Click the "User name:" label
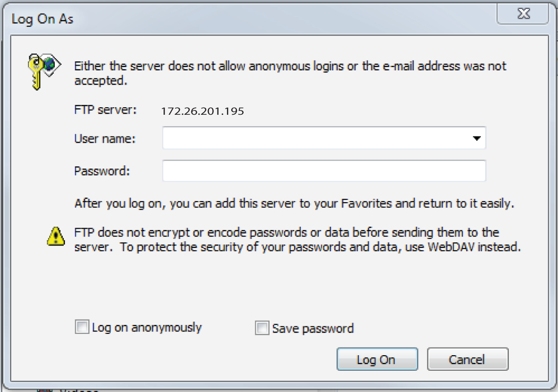The width and height of the screenshot is (558, 392). (105, 139)
